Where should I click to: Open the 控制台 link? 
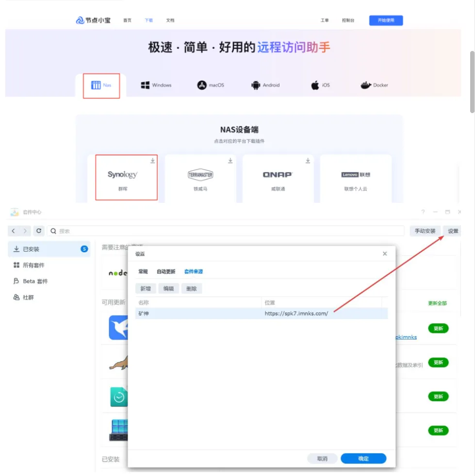point(348,20)
